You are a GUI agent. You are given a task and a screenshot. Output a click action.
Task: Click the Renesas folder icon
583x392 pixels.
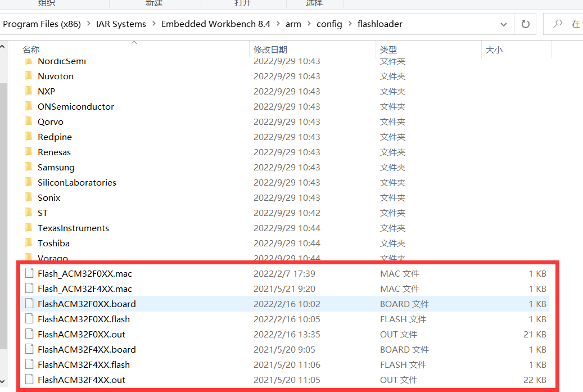coord(29,152)
